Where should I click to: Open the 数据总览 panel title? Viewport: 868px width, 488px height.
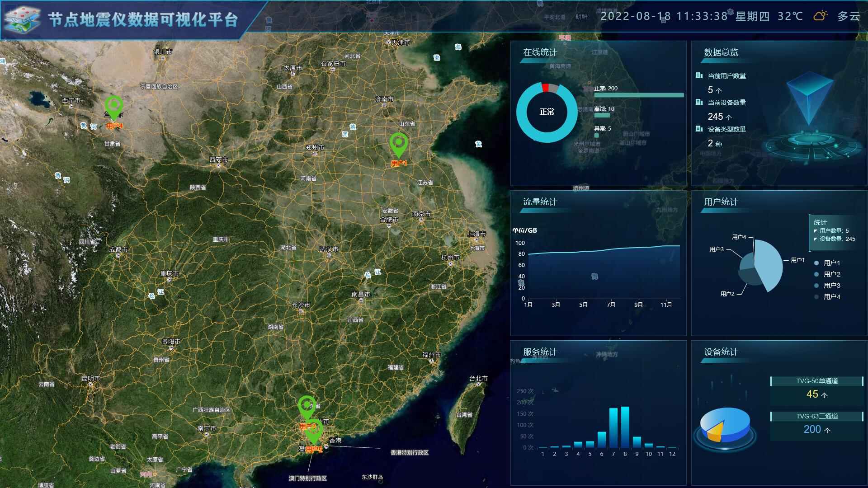click(x=721, y=52)
